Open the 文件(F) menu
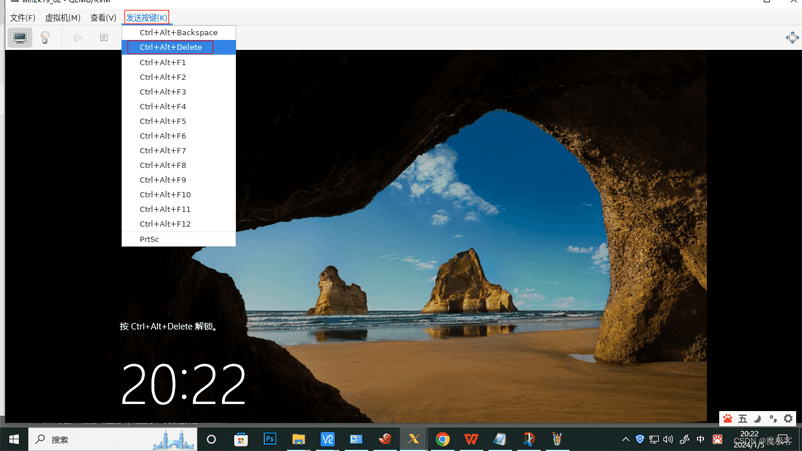Image resolution: width=802 pixels, height=451 pixels. coord(22,18)
